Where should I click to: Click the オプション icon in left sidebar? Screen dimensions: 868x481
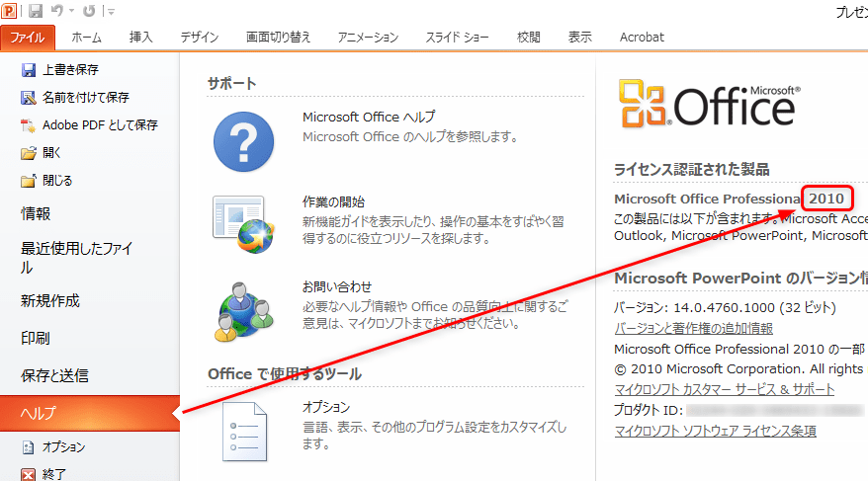point(29,447)
